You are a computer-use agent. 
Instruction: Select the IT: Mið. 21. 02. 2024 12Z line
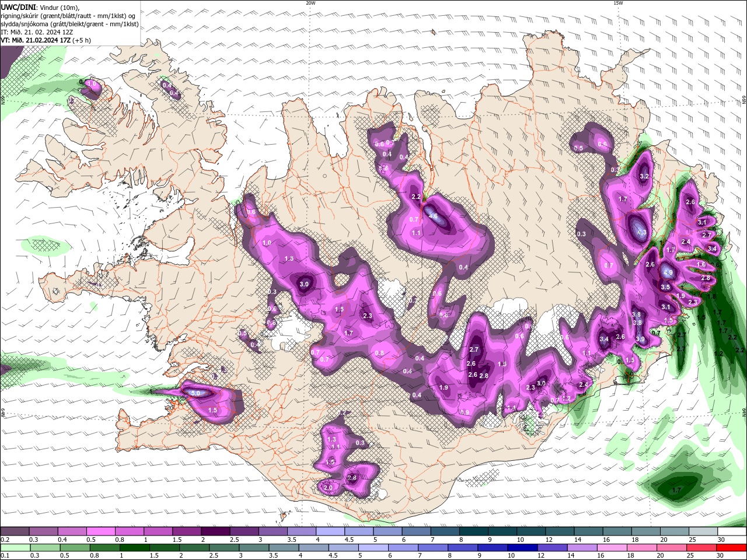[x=37, y=32]
